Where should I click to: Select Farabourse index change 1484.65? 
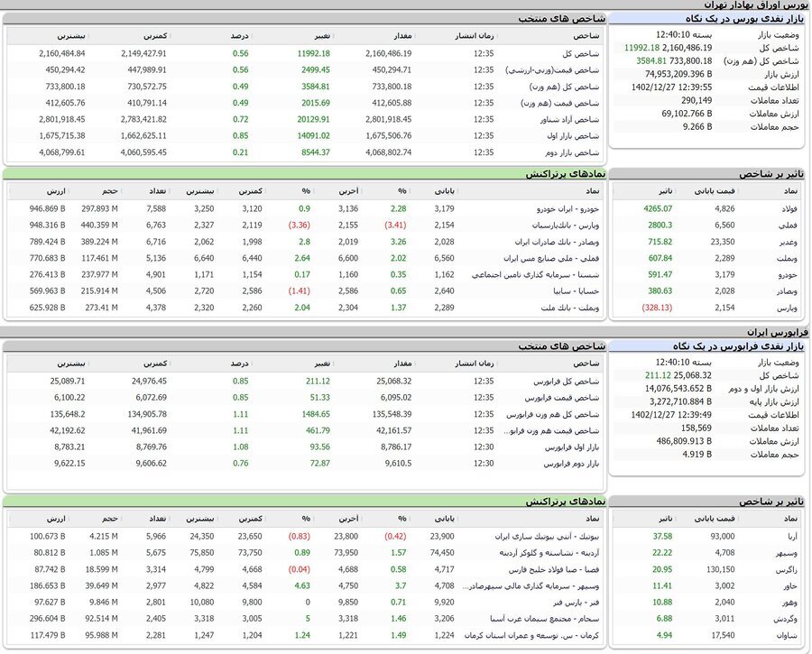pyautogui.click(x=316, y=414)
